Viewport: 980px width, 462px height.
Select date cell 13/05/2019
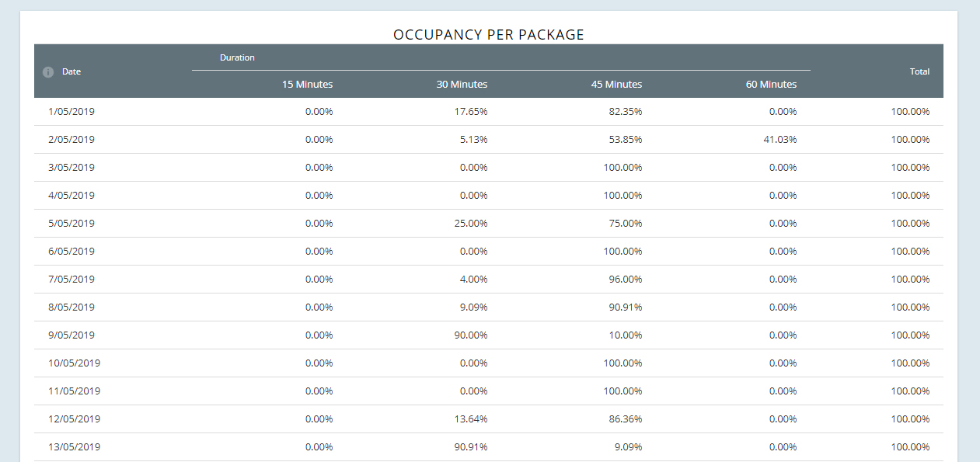pos(75,447)
